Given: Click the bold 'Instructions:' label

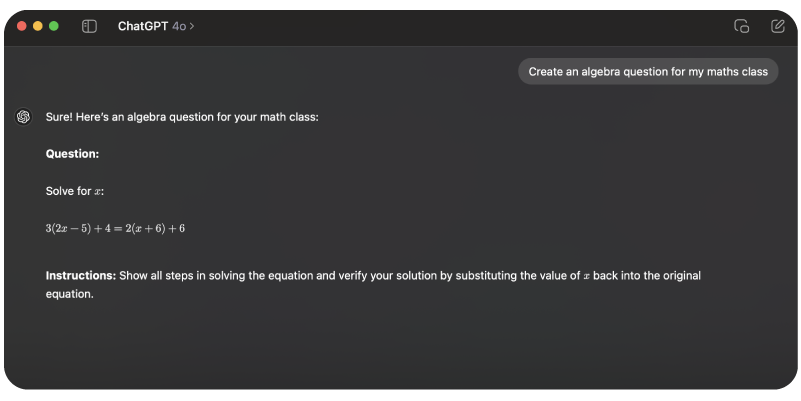Looking at the screenshot, I should (x=81, y=275).
